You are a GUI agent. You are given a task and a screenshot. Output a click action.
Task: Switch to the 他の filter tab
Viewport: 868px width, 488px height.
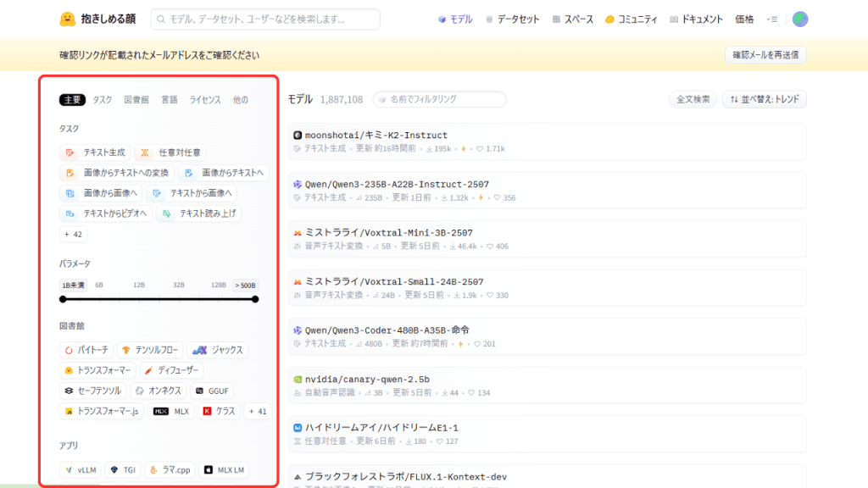coord(240,100)
